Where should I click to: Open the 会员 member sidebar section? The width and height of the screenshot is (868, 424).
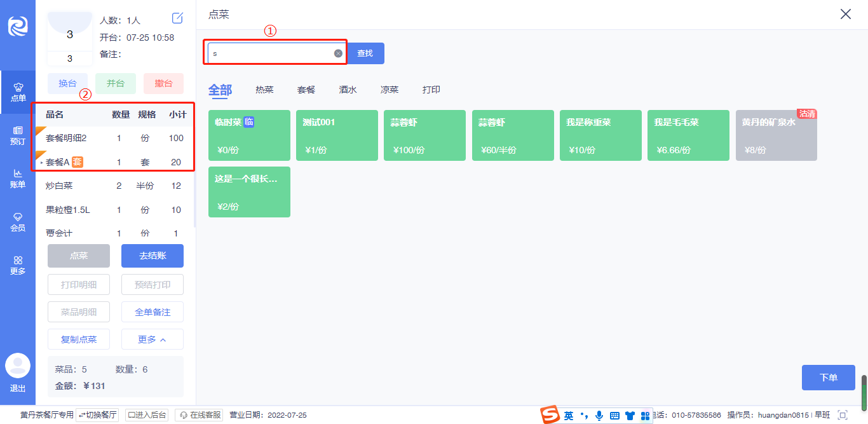18,222
